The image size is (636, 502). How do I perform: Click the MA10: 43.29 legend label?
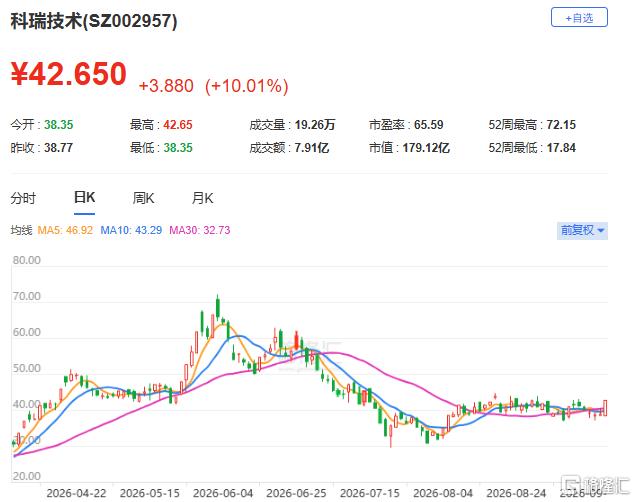pyautogui.click(x=131, y=230)
